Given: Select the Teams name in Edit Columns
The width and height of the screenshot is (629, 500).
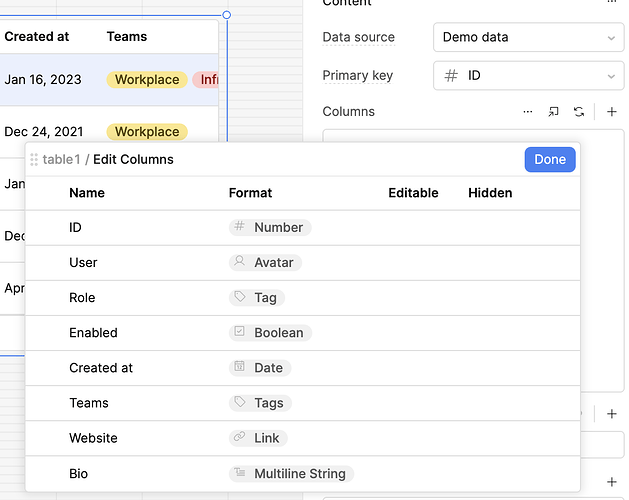Looking at the screenshot, I should [89, 403].
